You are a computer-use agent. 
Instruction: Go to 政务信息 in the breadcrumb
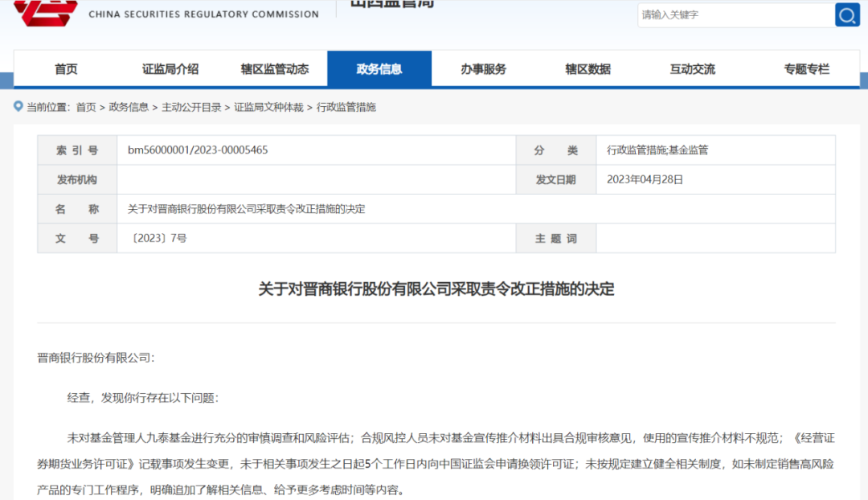129,107
